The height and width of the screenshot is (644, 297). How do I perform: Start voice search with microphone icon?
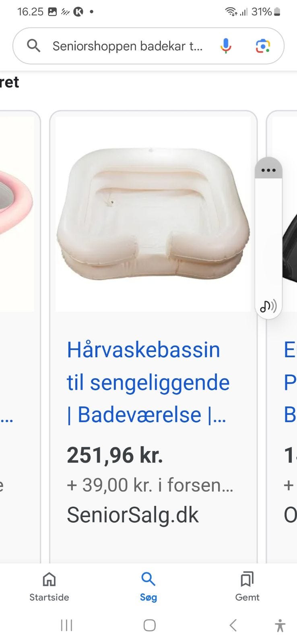pyautogui.click(x=226, y=46)
